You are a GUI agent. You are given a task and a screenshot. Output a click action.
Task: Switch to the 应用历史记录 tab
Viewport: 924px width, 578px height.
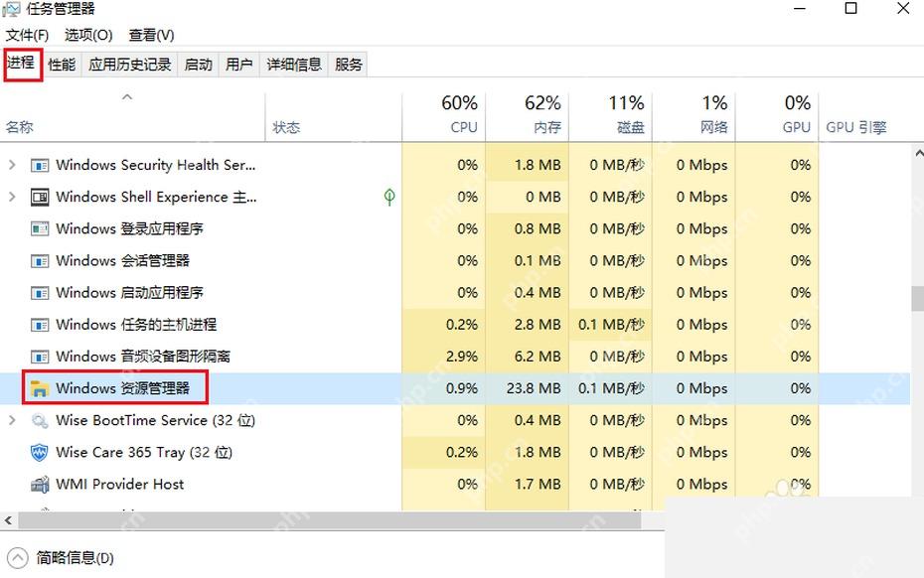tap(129, 65)
